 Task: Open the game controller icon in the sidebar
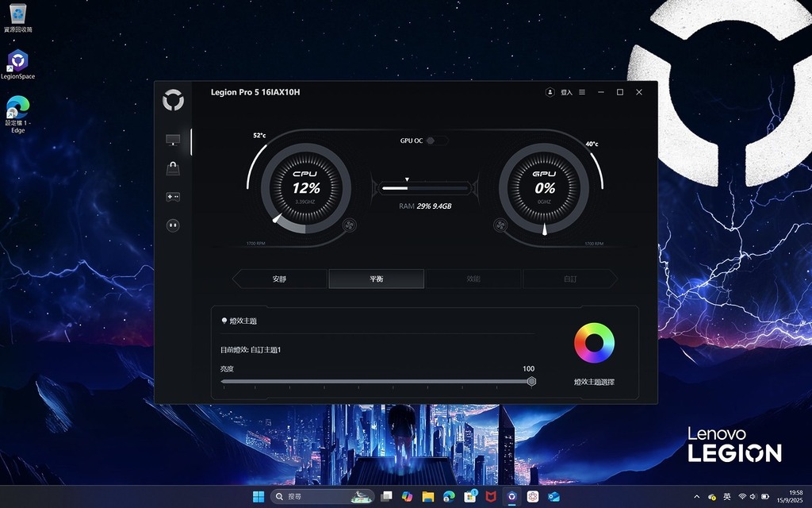pos(173,197)
